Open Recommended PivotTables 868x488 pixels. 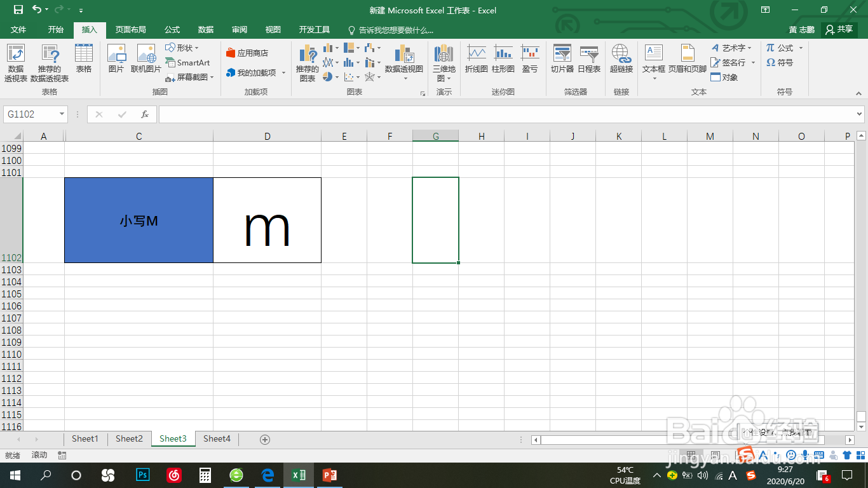pyautogui.click(x=50, y=63)
